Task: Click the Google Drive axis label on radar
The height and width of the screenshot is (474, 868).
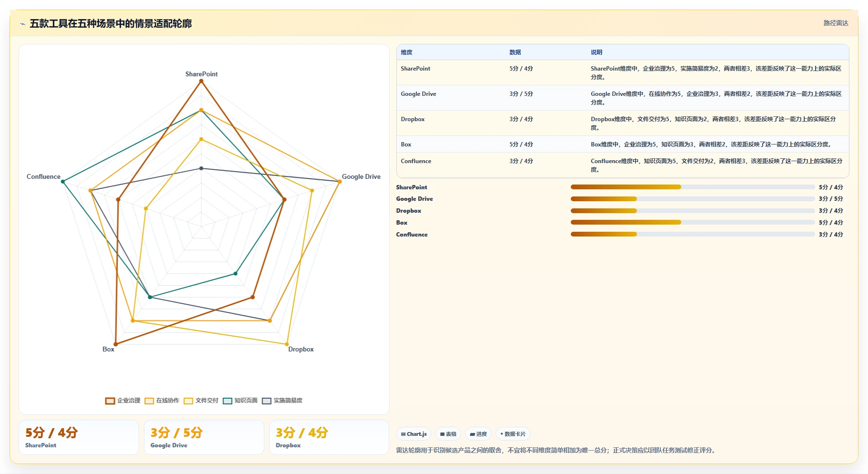Action: click(x=361, y=176)
